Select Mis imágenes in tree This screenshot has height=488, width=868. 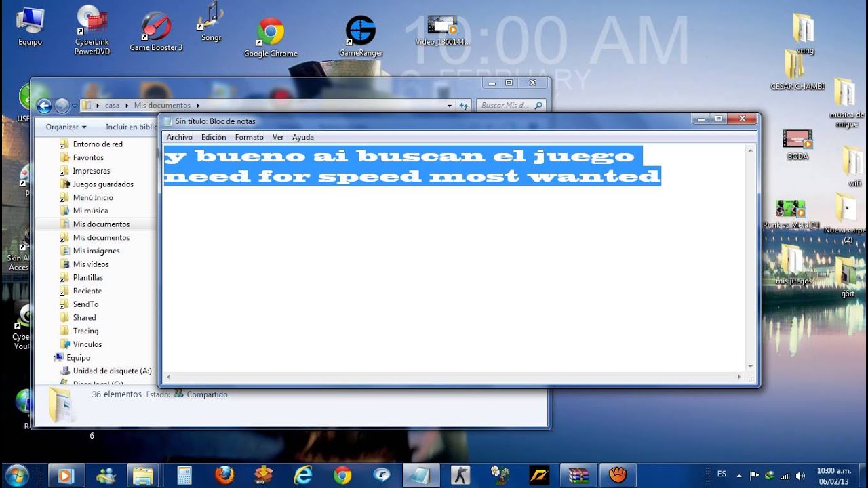coord(96,251)
